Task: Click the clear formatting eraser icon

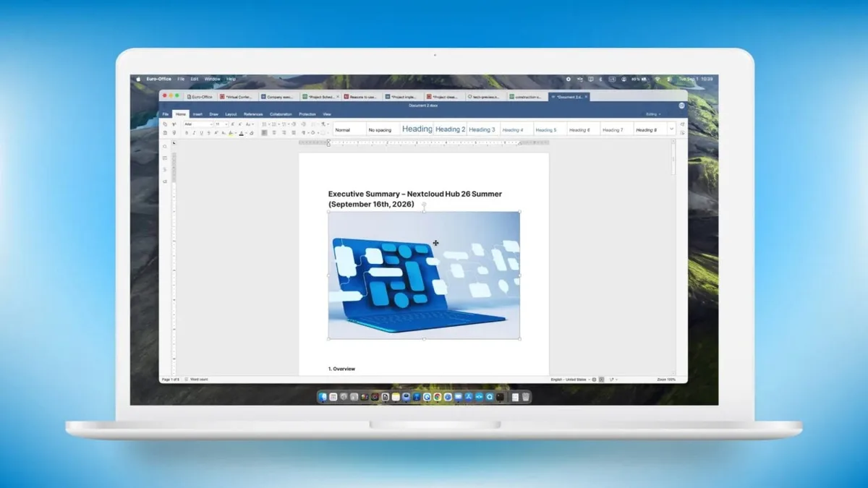Action: tap(252, 133)
